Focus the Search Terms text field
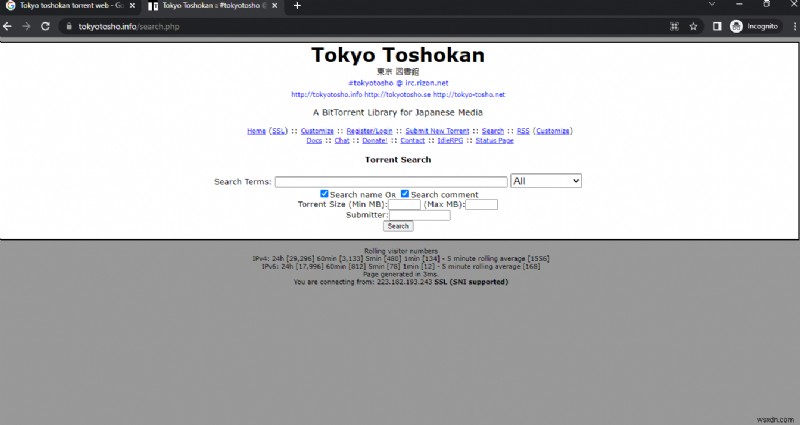This screenshot has height=425, width=800. click(391, 182)
